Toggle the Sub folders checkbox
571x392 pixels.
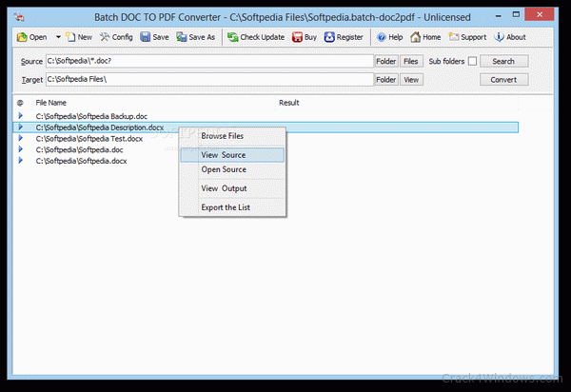(x=472, y=61)
